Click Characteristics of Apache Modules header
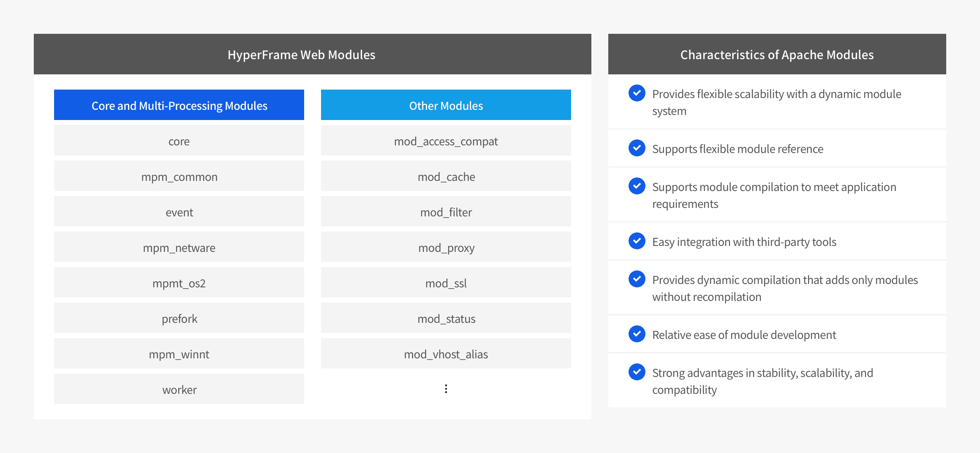The height and width of the screenshot is (453, 980). click(777, 55)
